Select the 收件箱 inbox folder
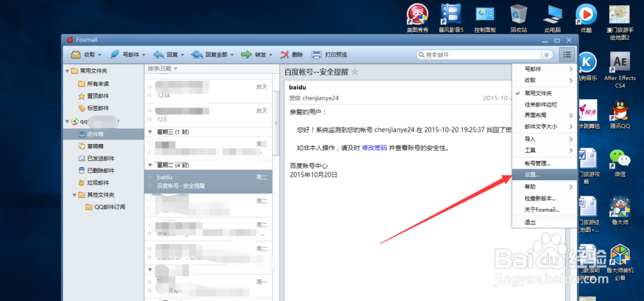The image size is (644, 301). point(104,134)
